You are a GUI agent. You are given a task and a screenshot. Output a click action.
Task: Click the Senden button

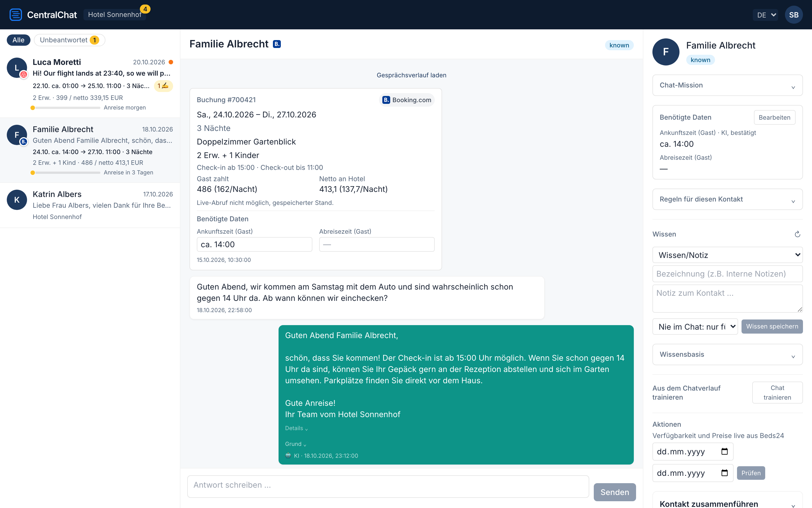tap(614, 492)
